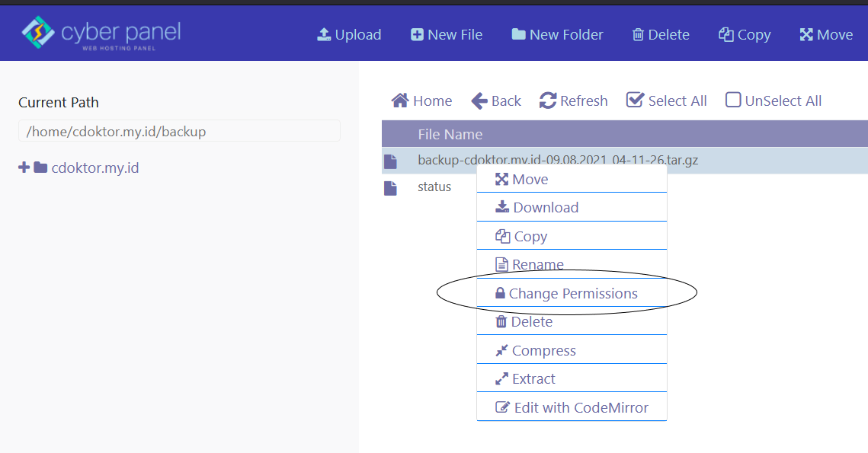Go to Home directory
Viewport: 868px width, 453px height.
click(x=421, y=101)
